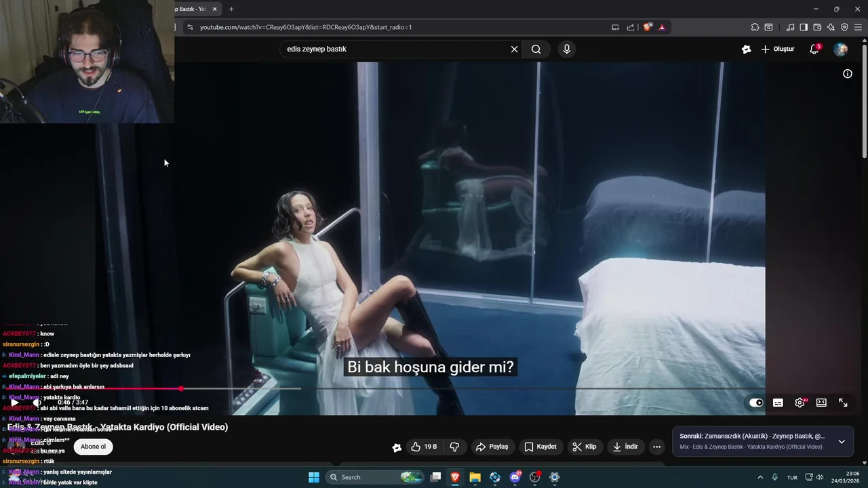This screenshot has width=868, height=488.
Task: Switch the TUR keyboard language indicator
Action: click(x=792, y=477)
